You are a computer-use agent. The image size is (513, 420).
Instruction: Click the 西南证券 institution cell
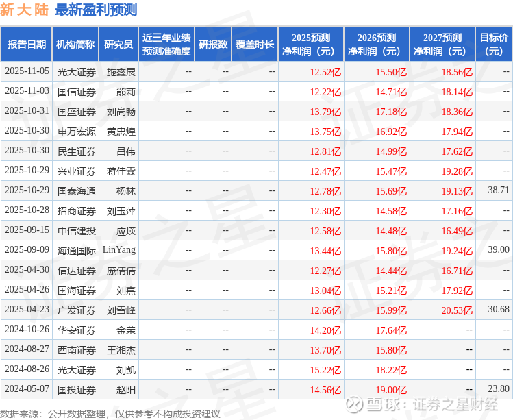pos(77,350)
